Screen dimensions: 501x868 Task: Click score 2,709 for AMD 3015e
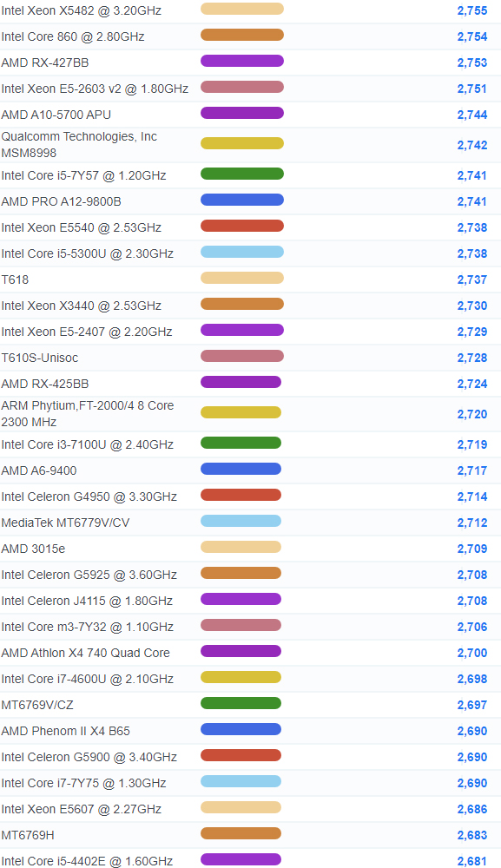[x=472, y=549]
